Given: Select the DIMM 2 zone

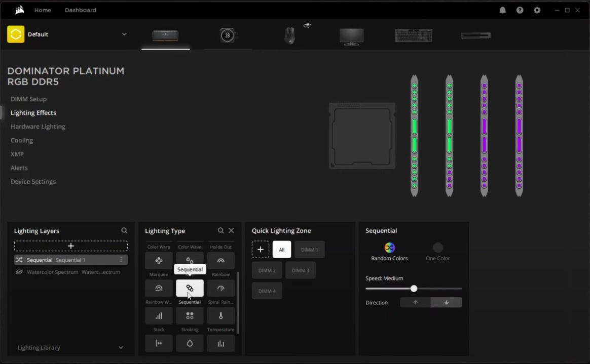Looking at the screenshot, I should tap(267, 270).
